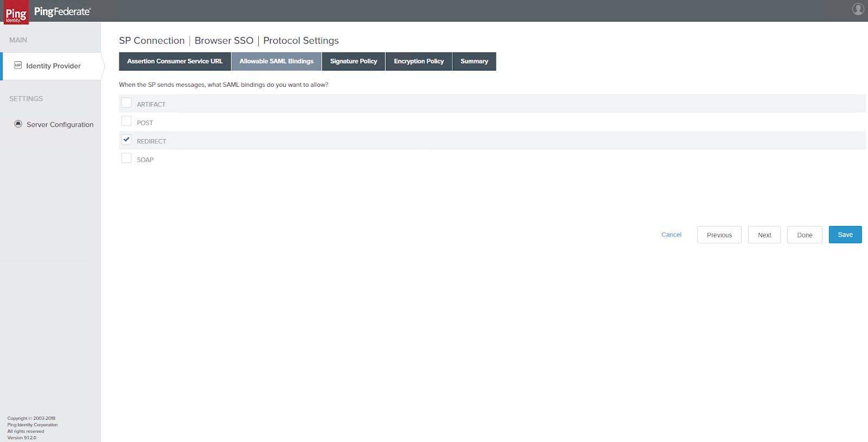
Task: Go to the Encryption Policy tab
Action: [x=418, y=61]
